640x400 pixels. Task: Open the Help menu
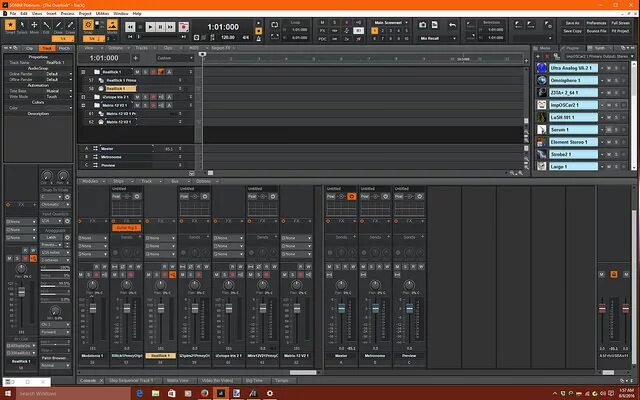[137, 13]
